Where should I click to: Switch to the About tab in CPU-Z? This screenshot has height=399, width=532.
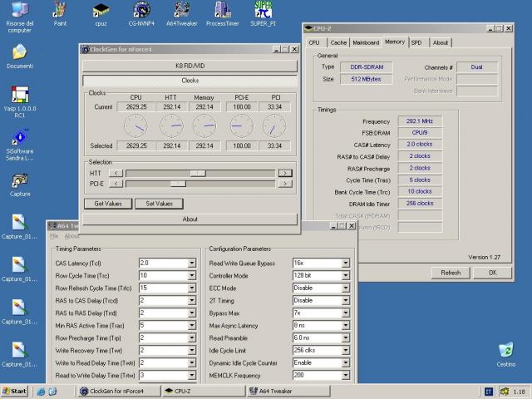click(x=441, y=42)
